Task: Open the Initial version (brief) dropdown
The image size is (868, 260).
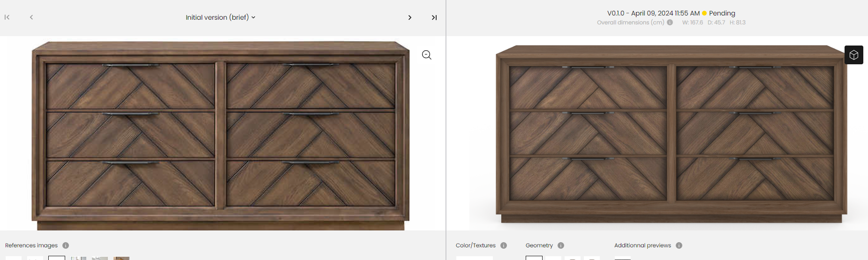Action: coord(220,17)
